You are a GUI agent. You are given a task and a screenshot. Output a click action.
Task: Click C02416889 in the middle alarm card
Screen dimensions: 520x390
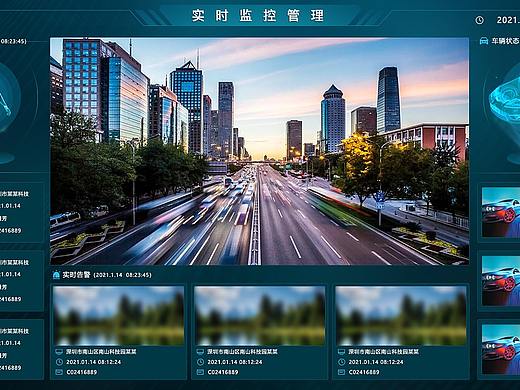(223, 372)
